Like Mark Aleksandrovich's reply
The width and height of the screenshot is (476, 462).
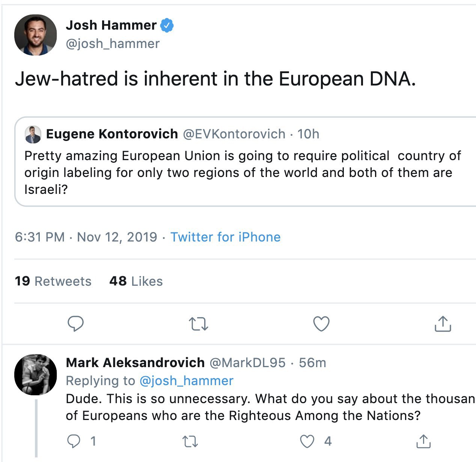point(307,441)
